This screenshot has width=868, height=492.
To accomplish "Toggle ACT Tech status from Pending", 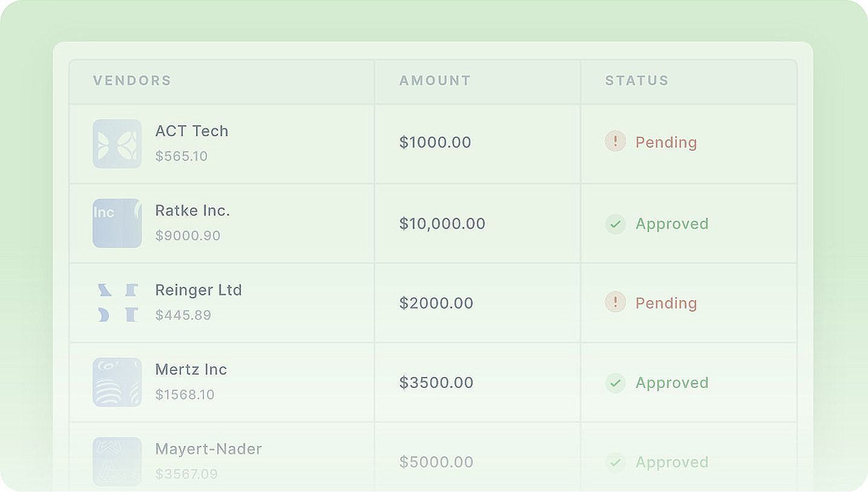I will pos(666,142).
